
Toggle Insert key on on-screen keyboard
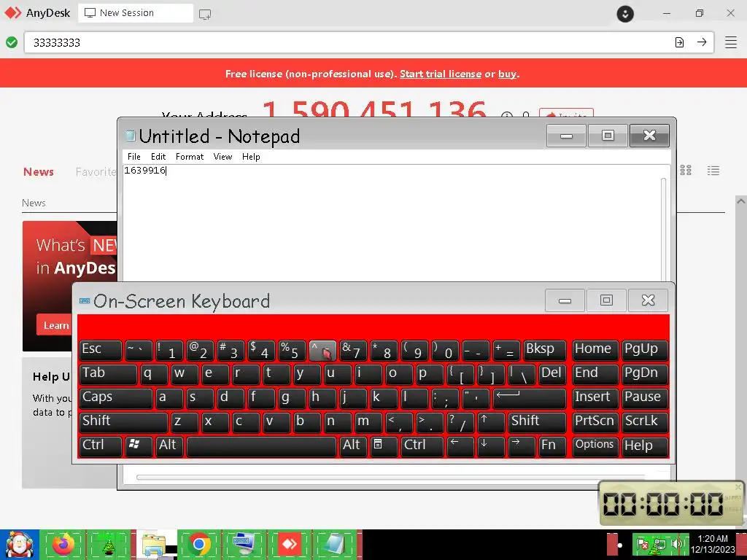coord(595,399)
